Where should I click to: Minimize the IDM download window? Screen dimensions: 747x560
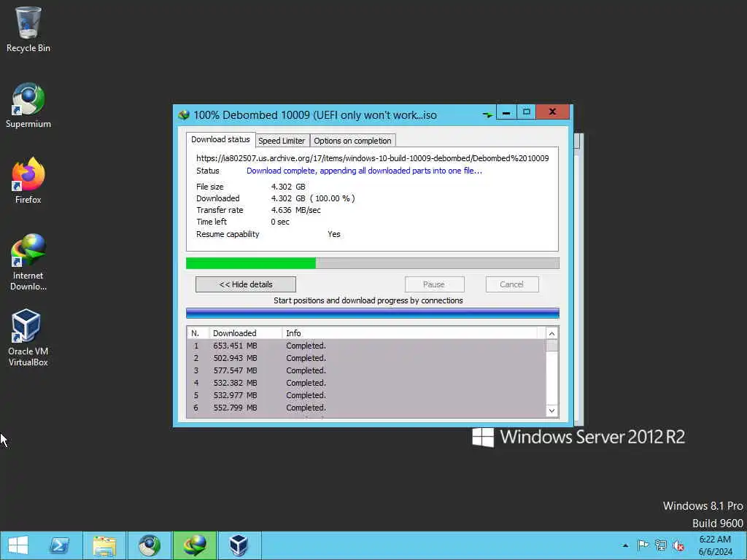[506, 112]
